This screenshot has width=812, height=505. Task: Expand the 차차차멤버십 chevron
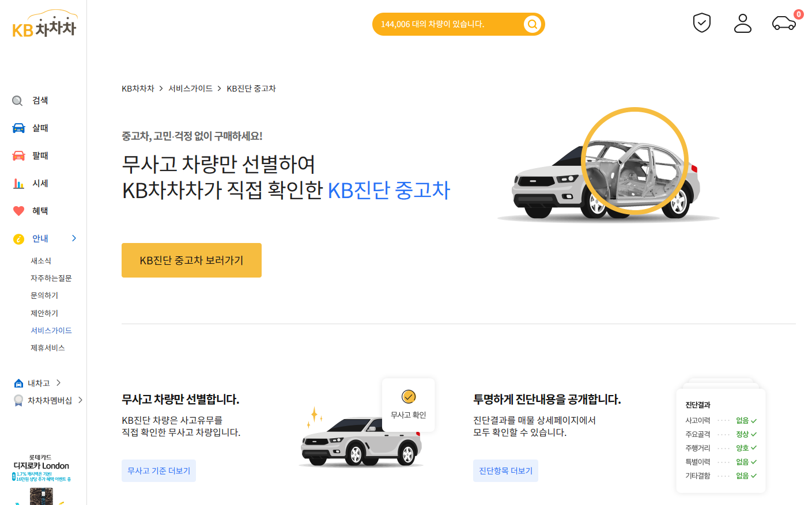tap(81, 400)
